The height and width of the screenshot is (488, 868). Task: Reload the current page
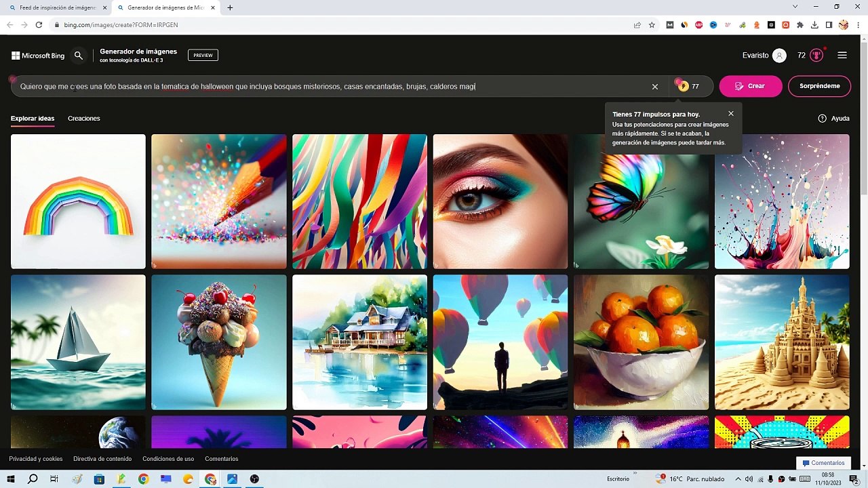39,25
